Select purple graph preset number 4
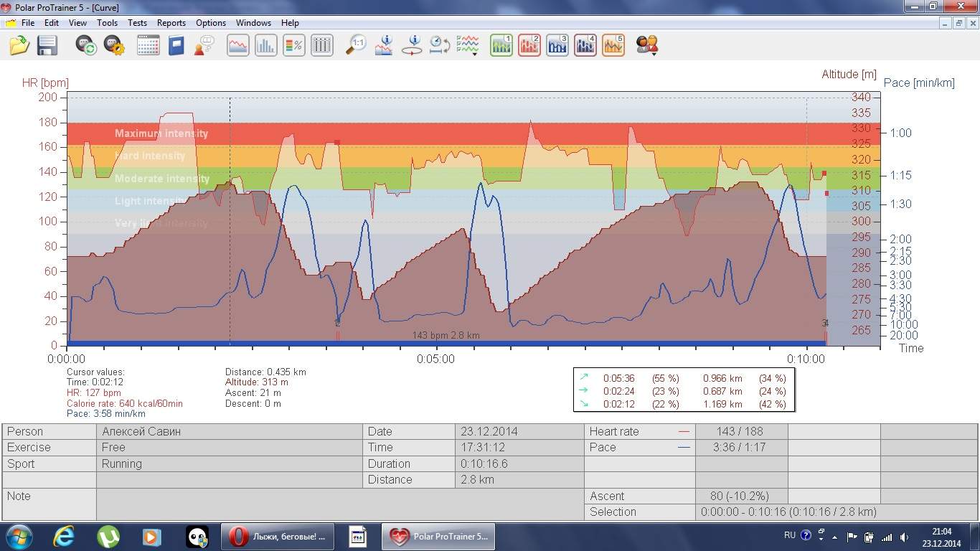Screen dimensions: 980x551 click(x=585, y=45)
